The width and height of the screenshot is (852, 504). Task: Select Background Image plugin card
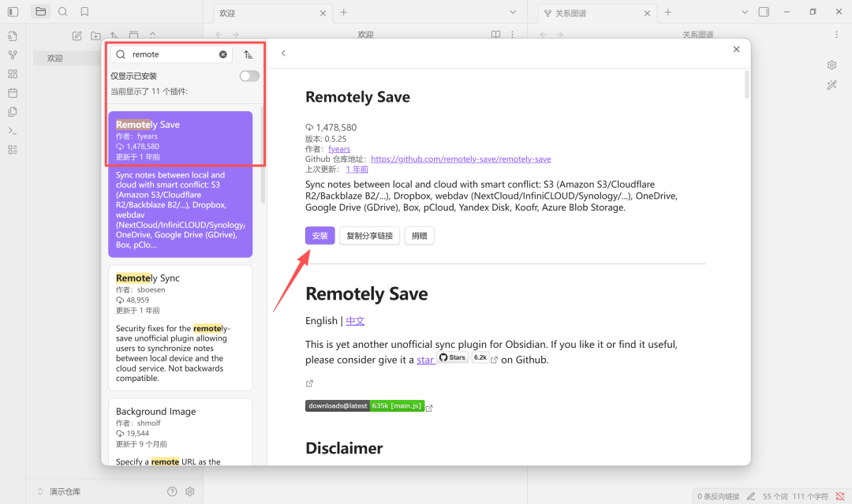coord(181,432)
